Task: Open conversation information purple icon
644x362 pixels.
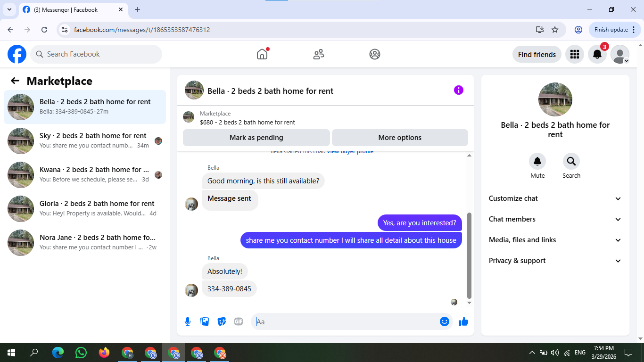Action: coord(459,90)
